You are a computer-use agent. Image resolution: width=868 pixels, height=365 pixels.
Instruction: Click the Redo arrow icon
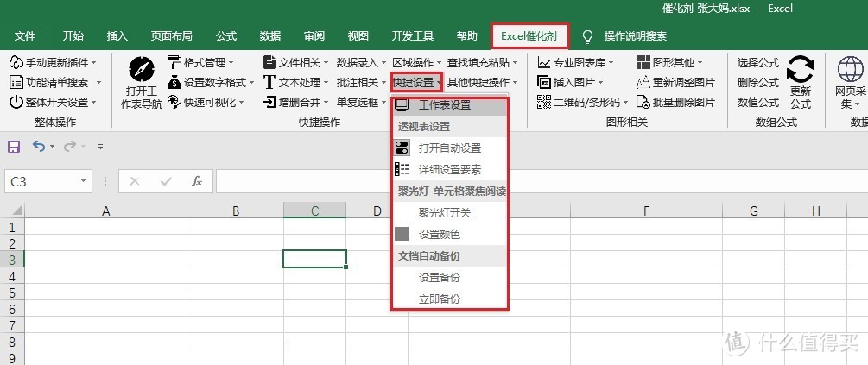click(x=70, y=146)
